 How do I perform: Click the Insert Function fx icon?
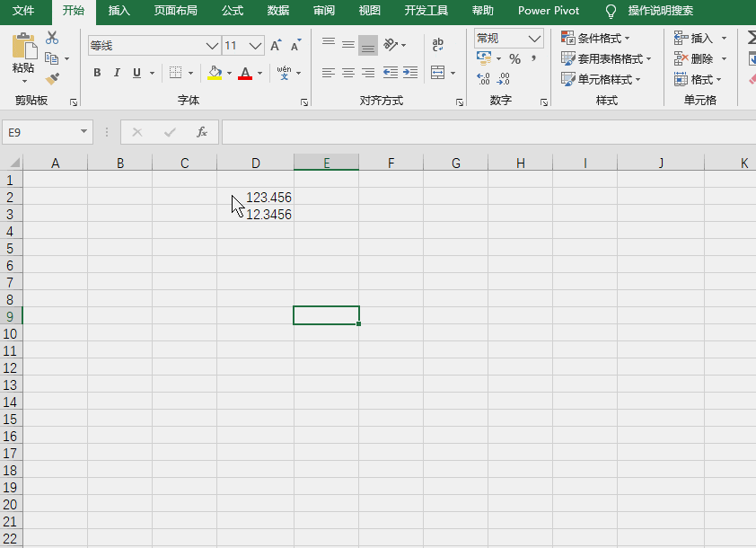click(x=202, y=132)
